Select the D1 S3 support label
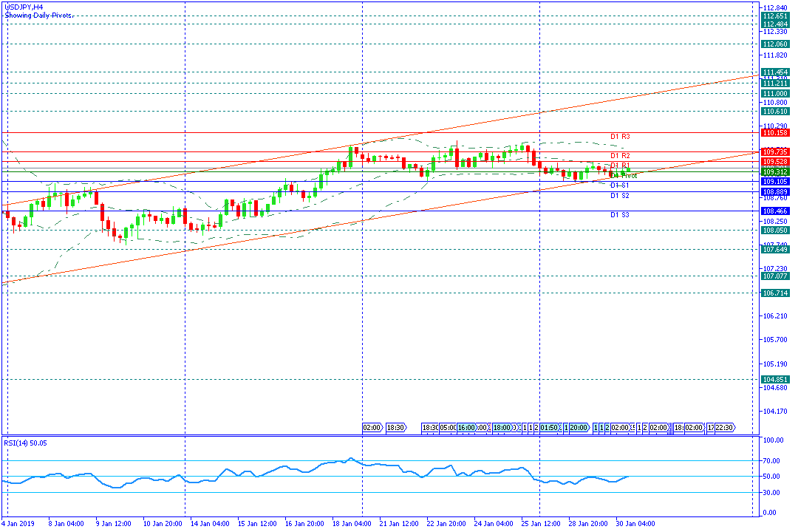The image size is (798, 532). pyautogui.click(x=620, y=215)
